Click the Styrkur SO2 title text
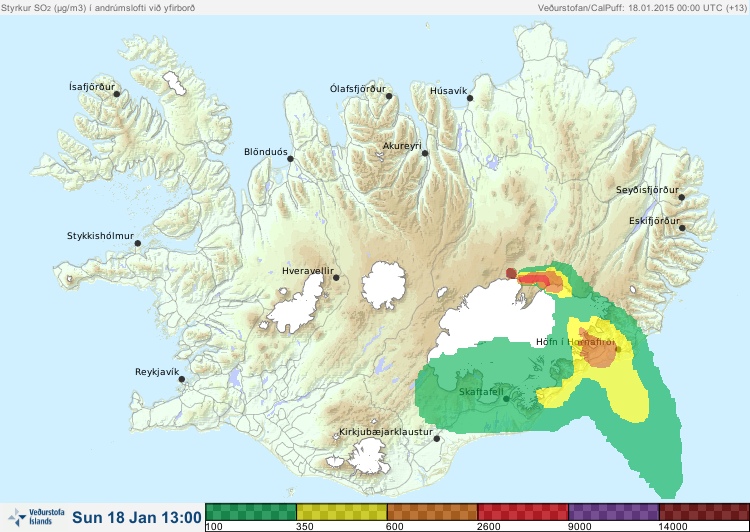 (x=98, y=8)
